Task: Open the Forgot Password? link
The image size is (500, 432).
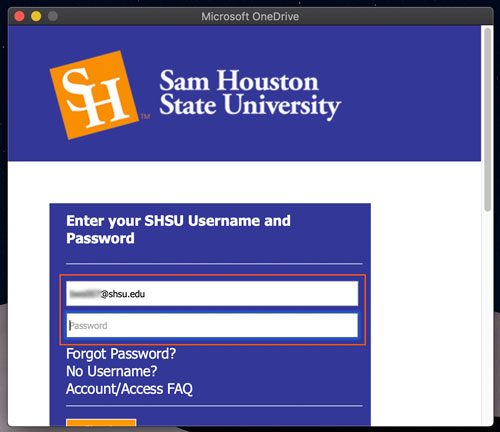Action: tap(121, 354)
